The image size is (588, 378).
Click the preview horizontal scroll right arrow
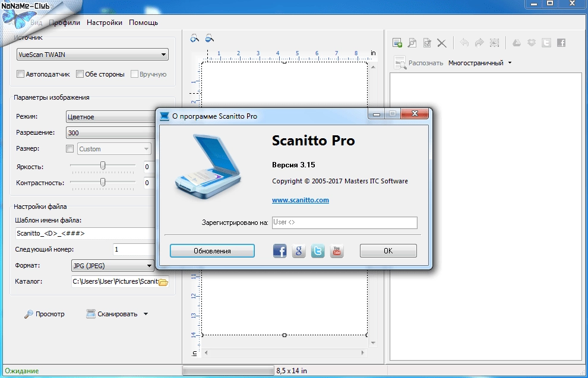point(363,352)
